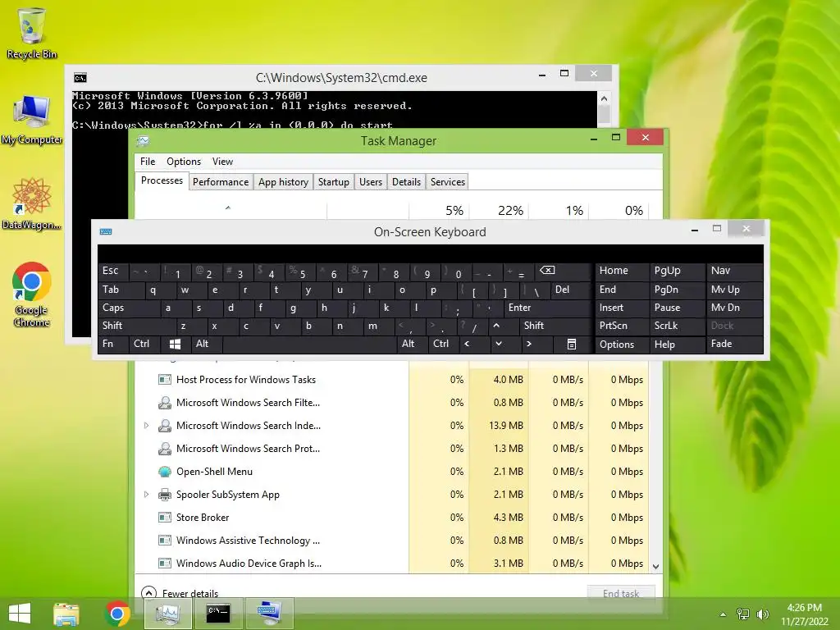
Task: Open Chrome from the taskbar
Action: pyautogui.click(x=117, y=614)
